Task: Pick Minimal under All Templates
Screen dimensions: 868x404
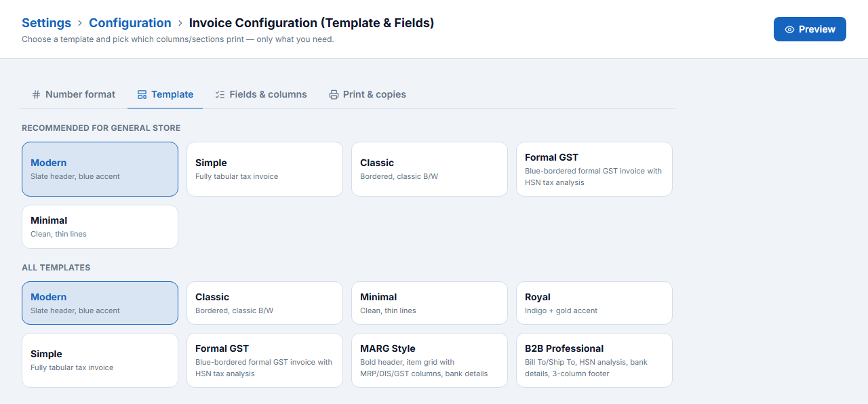Action: (x=429, y=303)
